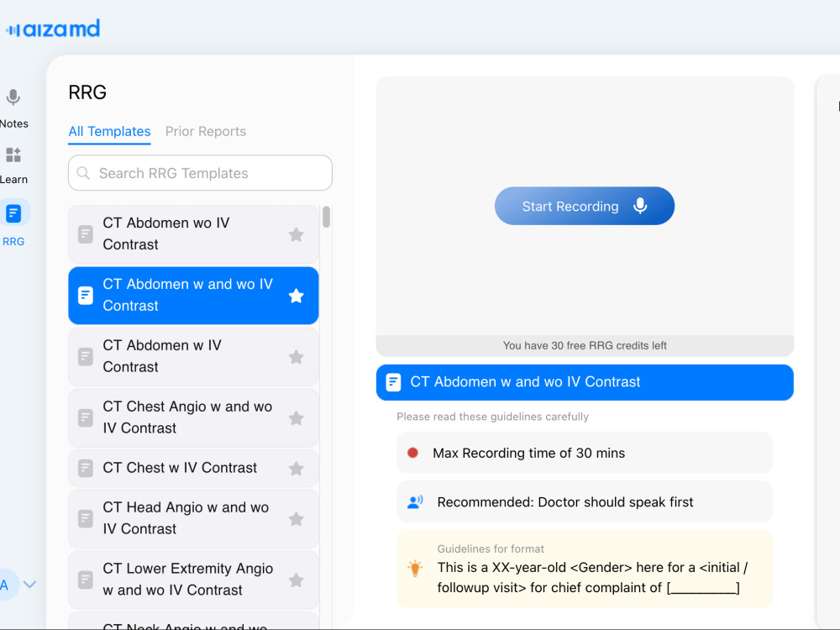
Task: Click the blue CT Abdomen w and wo header
Action: point(585,382)
